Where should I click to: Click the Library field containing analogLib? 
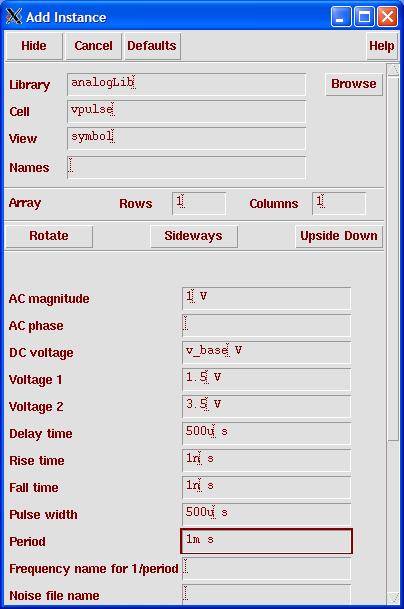186,84
